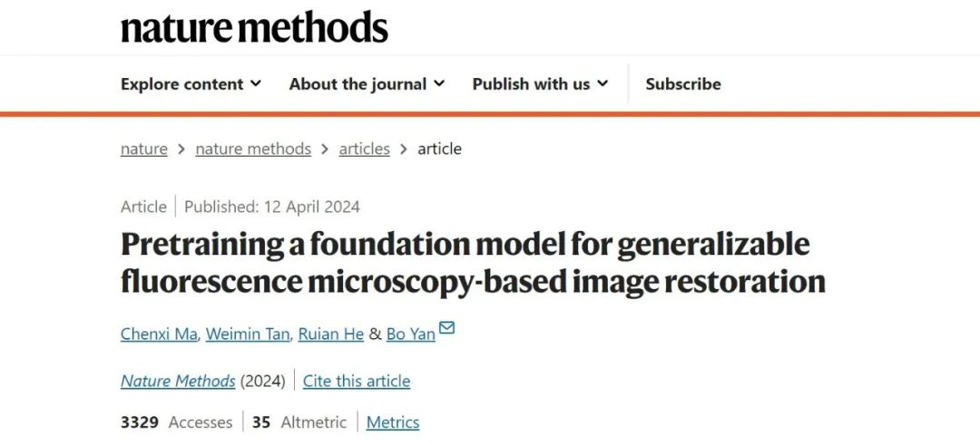Viewport: 980px width, 446px height.
Task: Open the Metrics link
Action: click(393, 423)
